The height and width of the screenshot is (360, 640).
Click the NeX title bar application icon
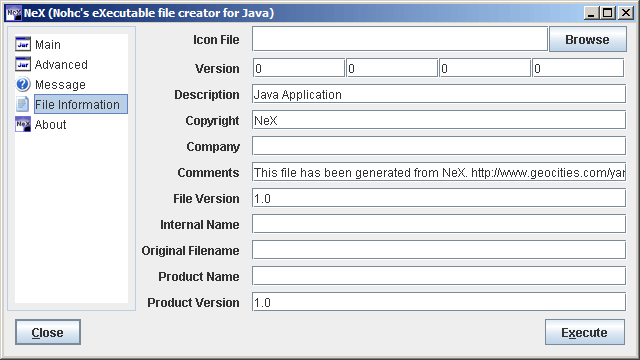pos(13,13)
